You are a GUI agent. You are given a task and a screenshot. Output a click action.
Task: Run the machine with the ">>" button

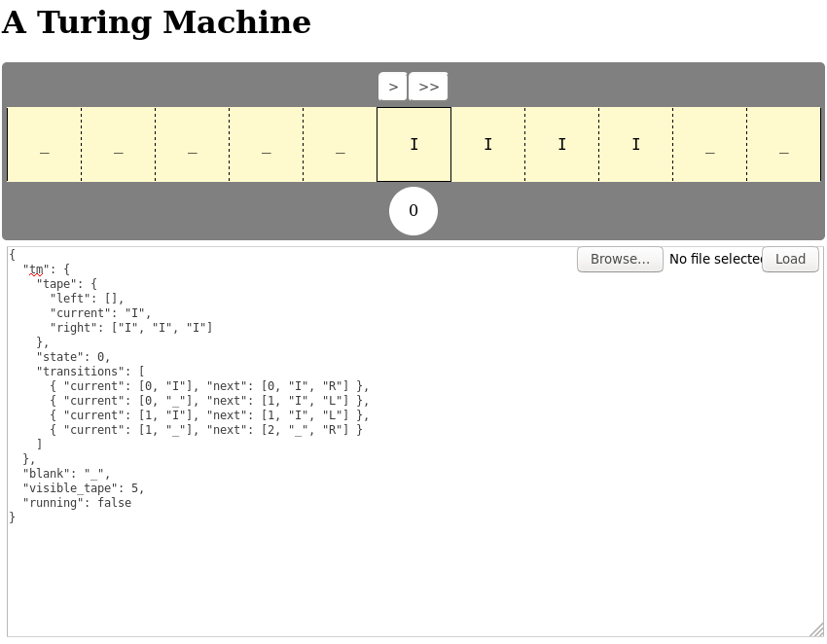[428, 86]
